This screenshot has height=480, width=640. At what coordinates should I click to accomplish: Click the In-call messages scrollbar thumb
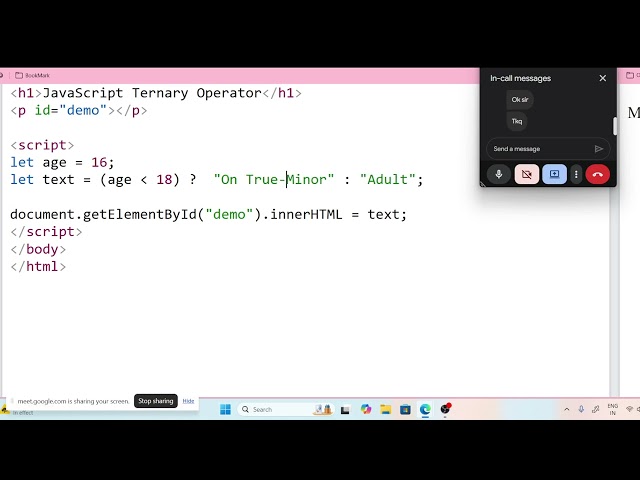[615, 126]
